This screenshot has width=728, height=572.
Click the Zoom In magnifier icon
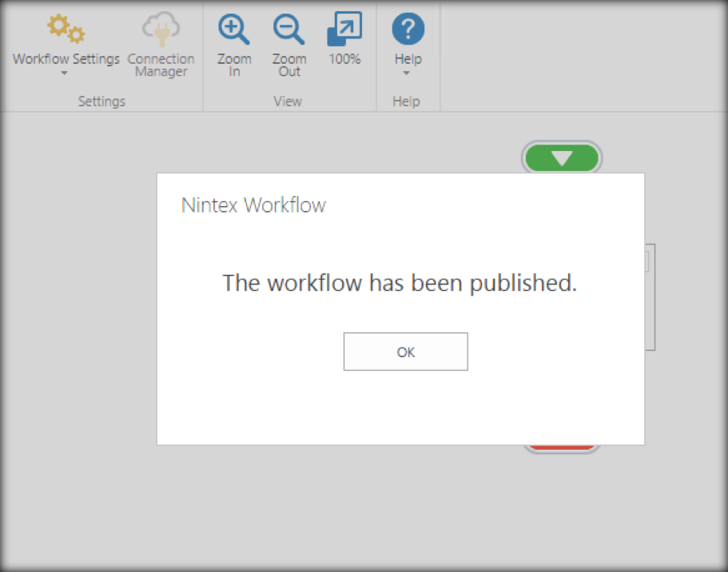[x=234, y=30]
